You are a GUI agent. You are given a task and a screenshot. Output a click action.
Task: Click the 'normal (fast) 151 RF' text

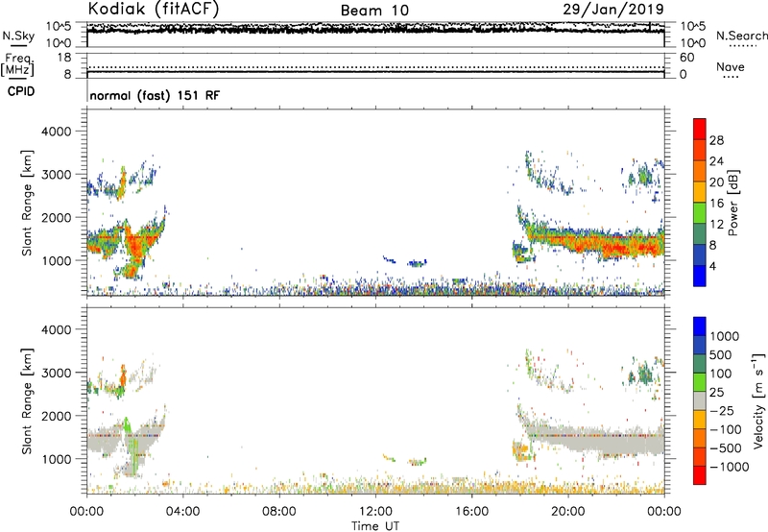(155, 95)
